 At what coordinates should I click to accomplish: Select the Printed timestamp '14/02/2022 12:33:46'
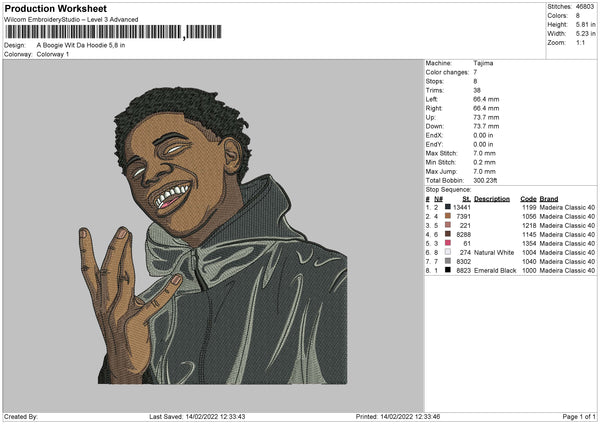[410, 417]
